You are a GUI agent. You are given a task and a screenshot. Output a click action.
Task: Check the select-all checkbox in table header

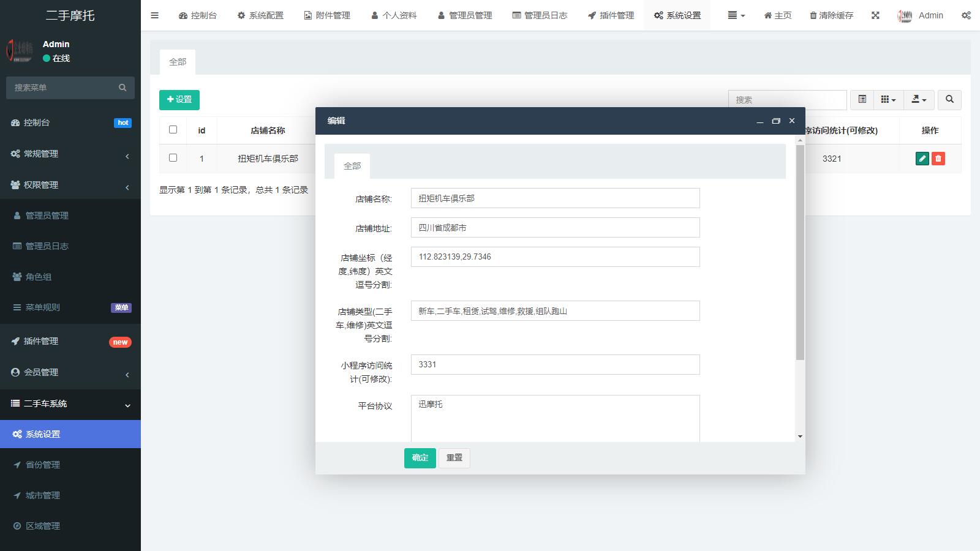coord(173,130)
